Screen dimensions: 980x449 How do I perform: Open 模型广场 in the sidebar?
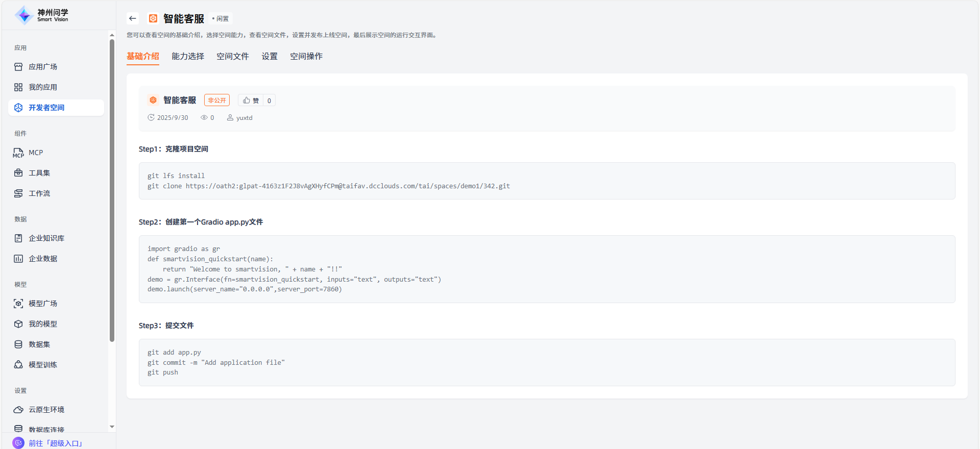(43, 304)
